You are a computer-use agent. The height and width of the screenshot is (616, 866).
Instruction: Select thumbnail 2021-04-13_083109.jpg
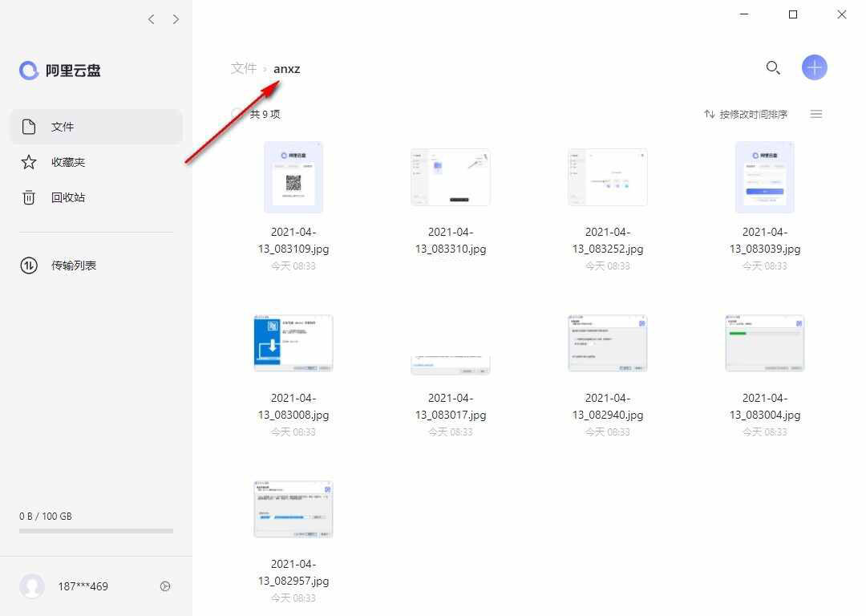[x=293, y=177]
